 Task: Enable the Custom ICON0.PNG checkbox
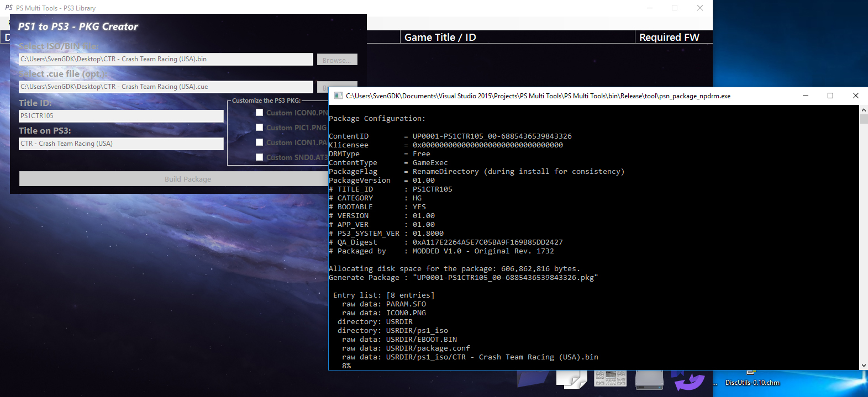point(259,113)
